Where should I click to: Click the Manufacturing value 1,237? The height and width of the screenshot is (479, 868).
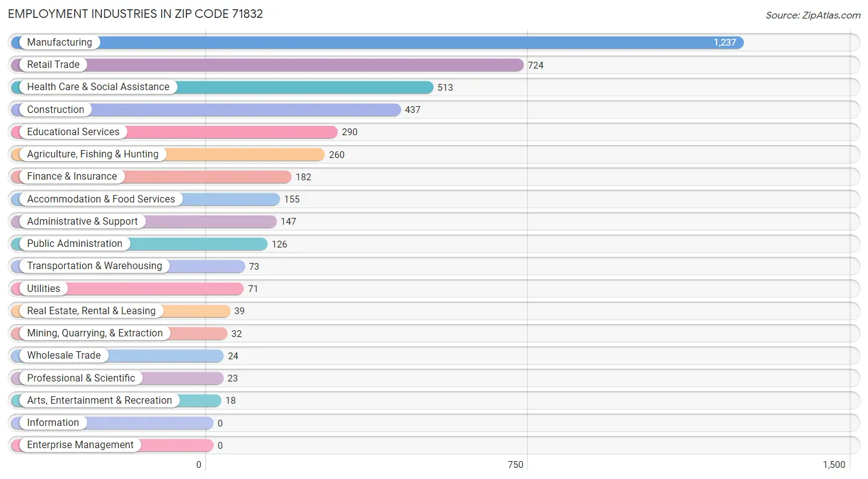click(725, 43)
